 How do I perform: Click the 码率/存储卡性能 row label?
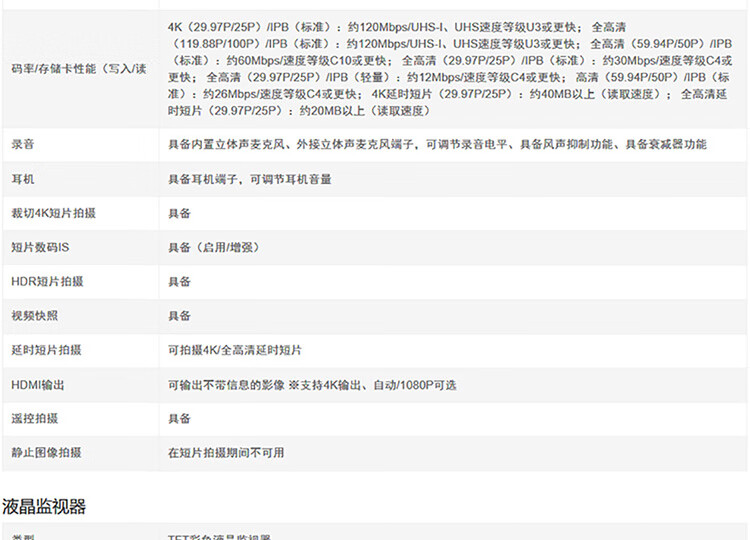[78, 68]
